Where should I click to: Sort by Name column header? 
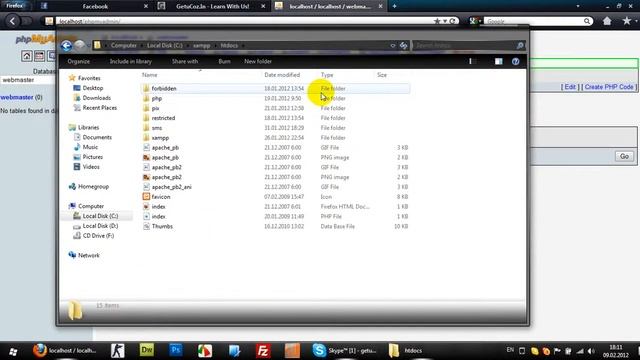(149, 75)
